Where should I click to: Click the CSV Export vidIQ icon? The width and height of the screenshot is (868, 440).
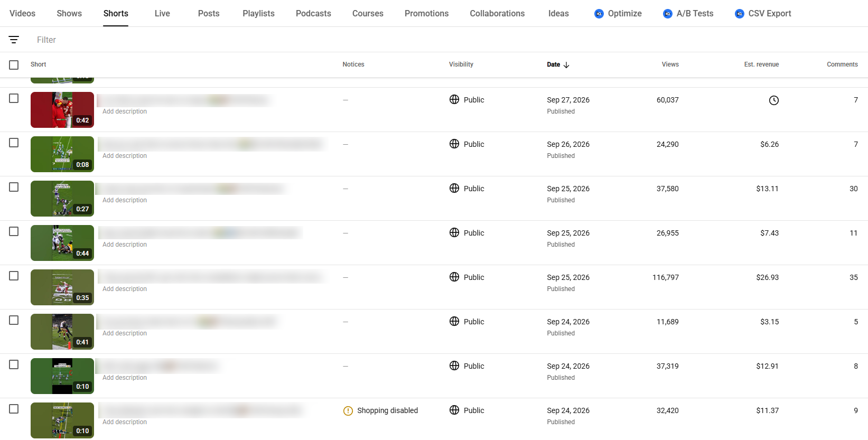(740, 14)
